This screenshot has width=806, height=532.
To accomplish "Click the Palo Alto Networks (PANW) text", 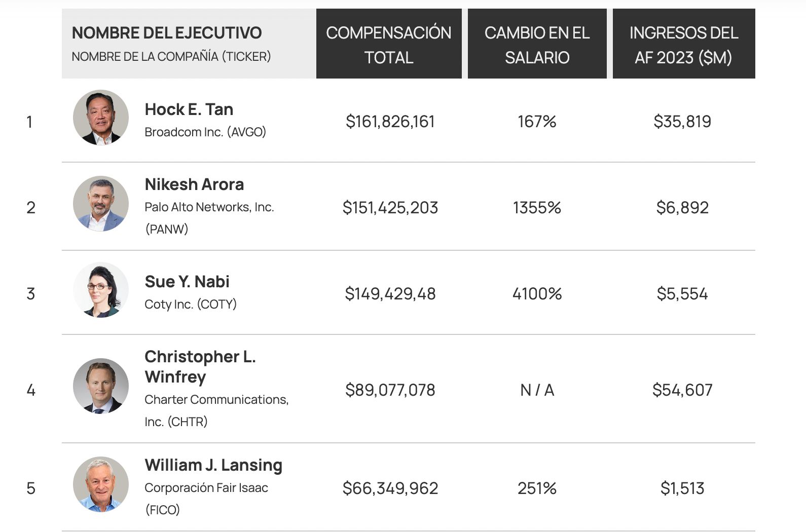I will (x=209, y=217).
